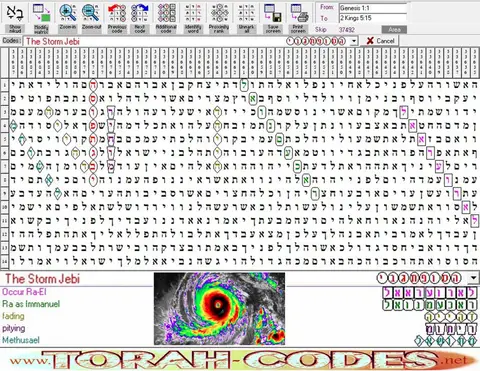Toggle the Show nikud tool
The image size is (480, 371).
pos(15,18)
